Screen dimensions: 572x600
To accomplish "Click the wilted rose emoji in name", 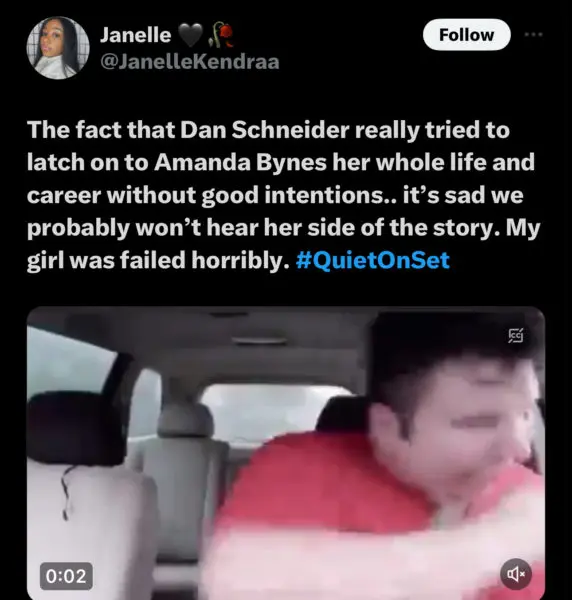I will pyautogui.click(x=221, y=35).
